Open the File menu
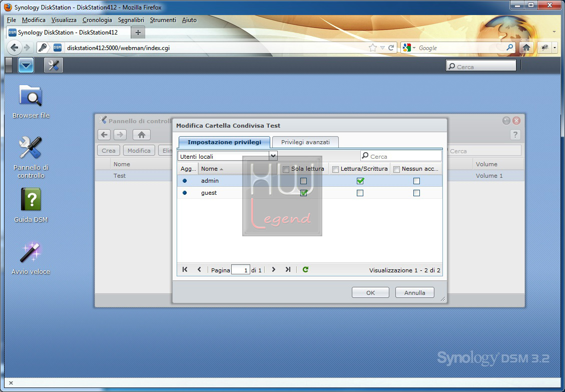565x392 pixels. (12, 20)
